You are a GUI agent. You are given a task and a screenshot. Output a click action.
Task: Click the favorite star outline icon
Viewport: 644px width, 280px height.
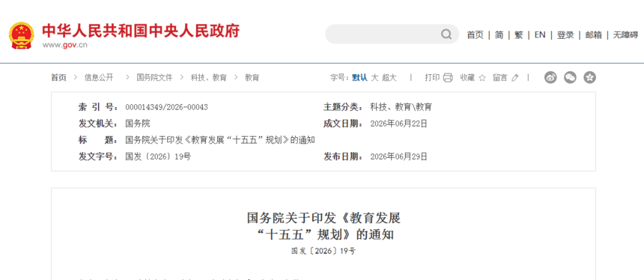[482, 78]
